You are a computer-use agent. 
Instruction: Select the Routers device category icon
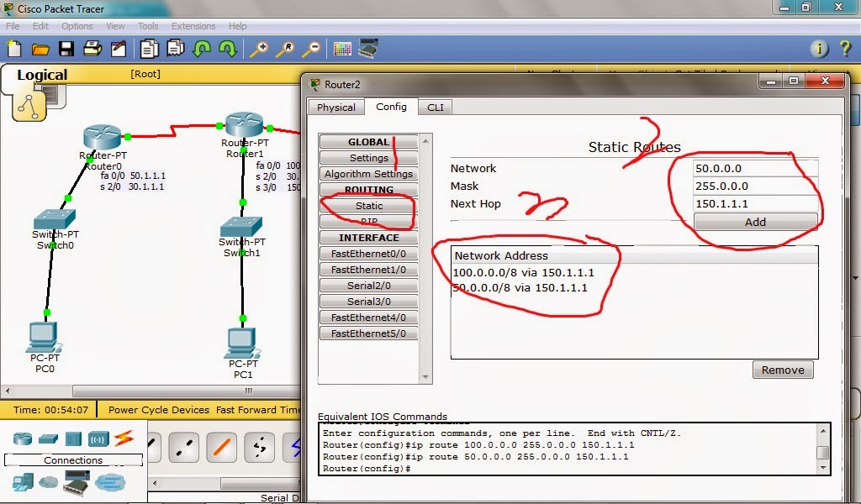[23, 438]
